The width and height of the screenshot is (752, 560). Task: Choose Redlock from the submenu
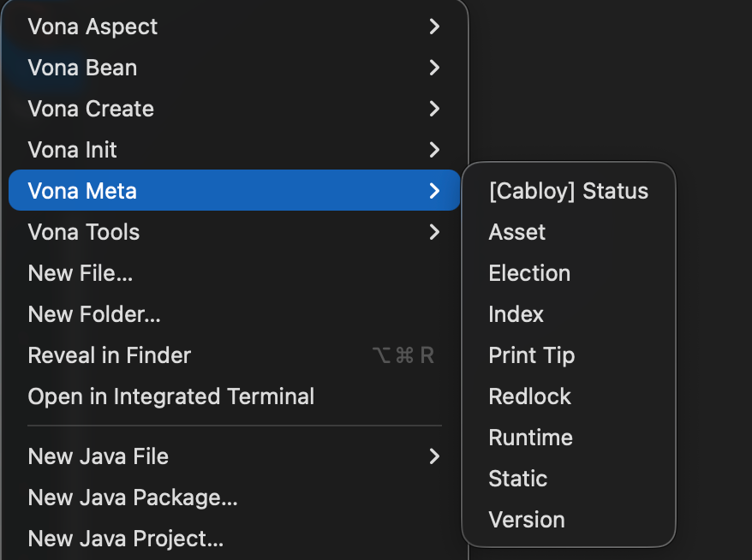coord(529,396)
